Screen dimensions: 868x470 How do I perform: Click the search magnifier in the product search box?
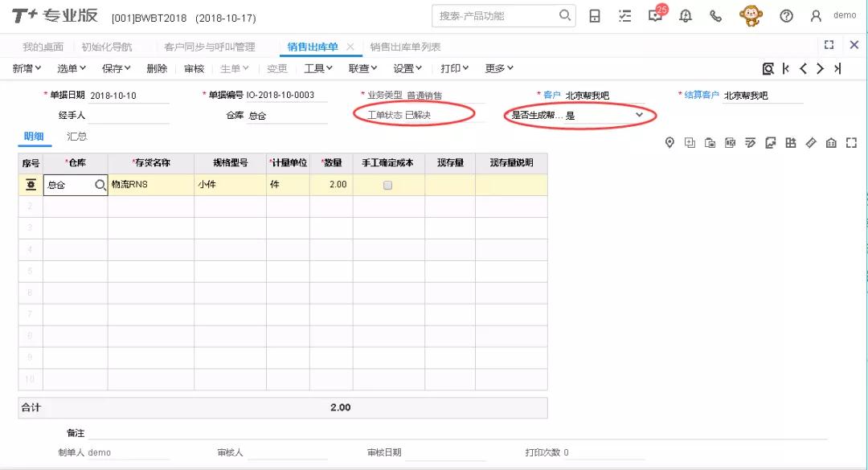click(x=564, y=15)
